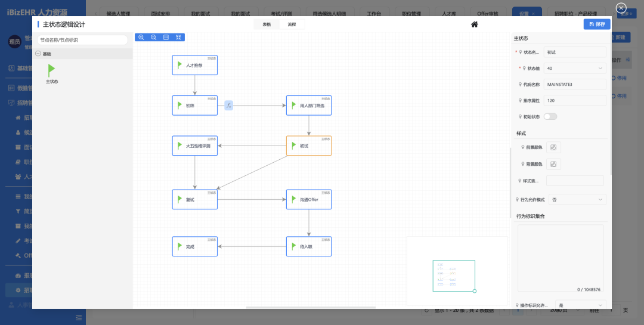Click the node name search field
644x325 pixels.
pos(82,40)
